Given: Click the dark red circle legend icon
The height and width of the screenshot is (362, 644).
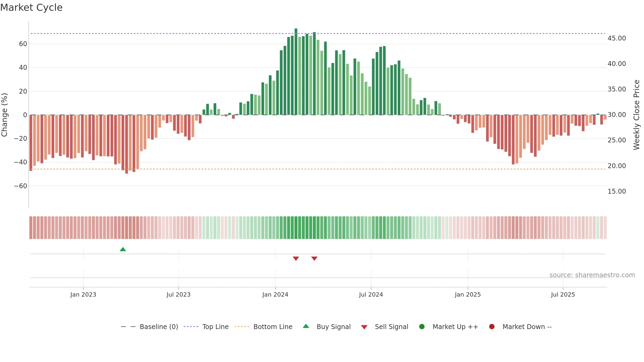Looking at the screenshot, I should pyautogui.click(x=492, y=327).
